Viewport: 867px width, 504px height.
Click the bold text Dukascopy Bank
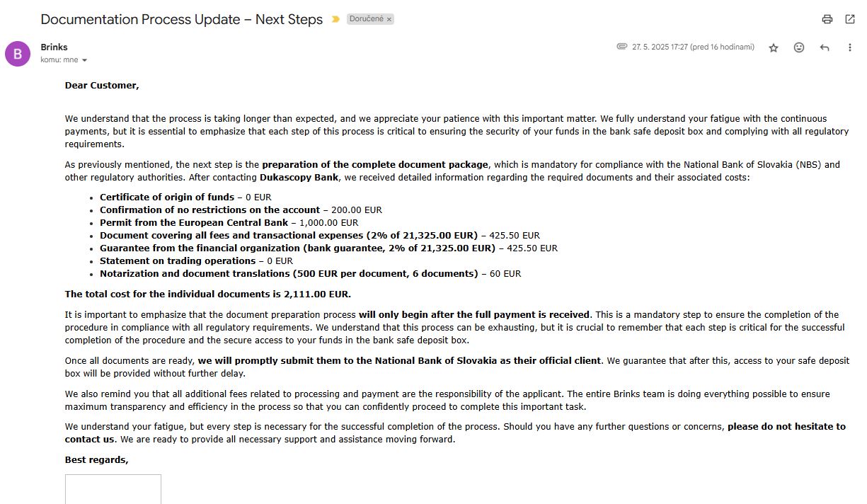click(298, 177)
